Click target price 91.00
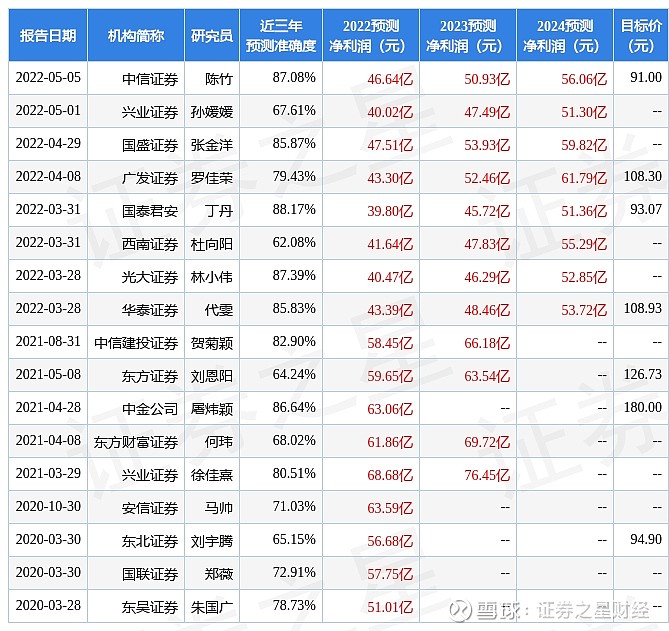The height and width of the screenshot is (631, 669). 646,78
